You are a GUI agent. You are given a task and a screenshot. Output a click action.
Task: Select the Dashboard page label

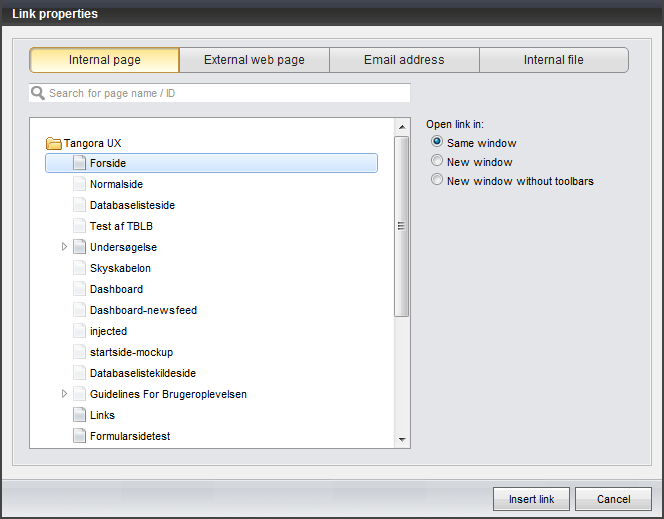[x=116, y=289]
